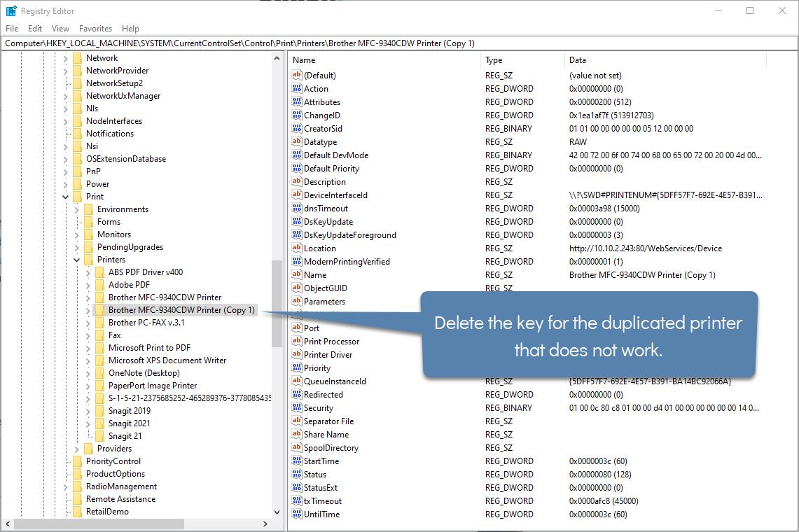Image resolution: width=799 pixels, height=532 pixels.
Task: Expand the Providers key
Action: 77,449
